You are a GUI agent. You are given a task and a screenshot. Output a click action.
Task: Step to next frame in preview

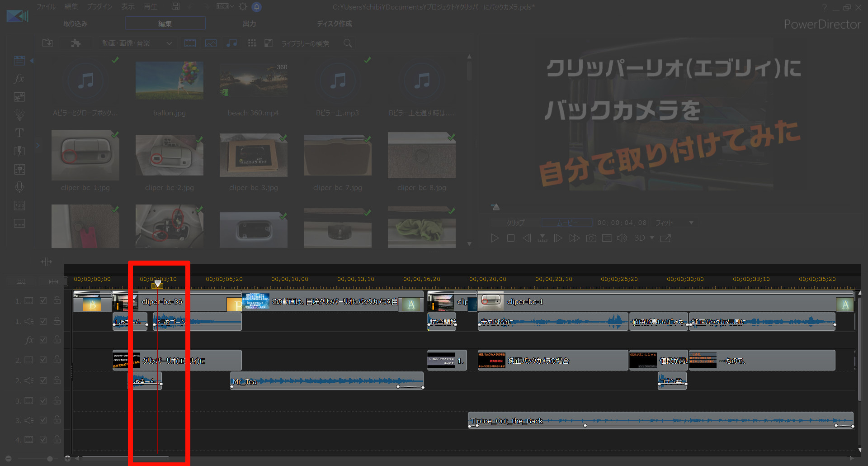tap(558, 238)
